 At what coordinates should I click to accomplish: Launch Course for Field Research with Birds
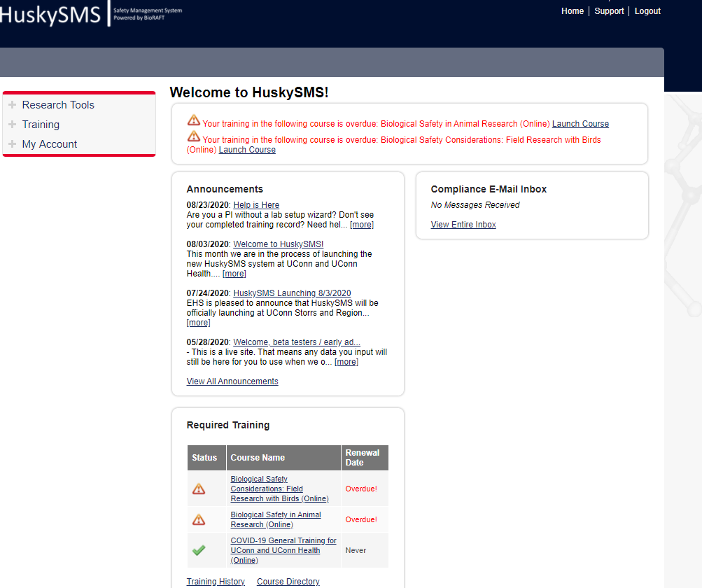tap(247, 150)
